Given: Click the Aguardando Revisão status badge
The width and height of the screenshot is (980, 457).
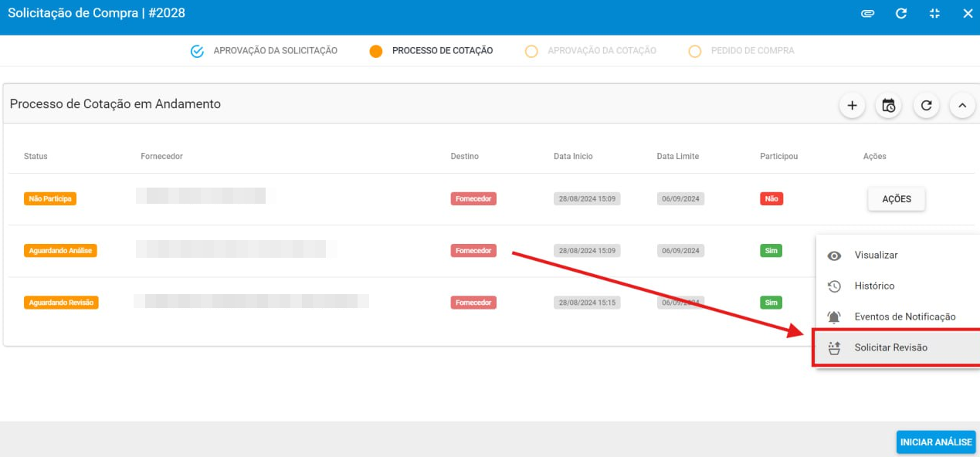Looking at the screenshot, I should tap(61, 303).
